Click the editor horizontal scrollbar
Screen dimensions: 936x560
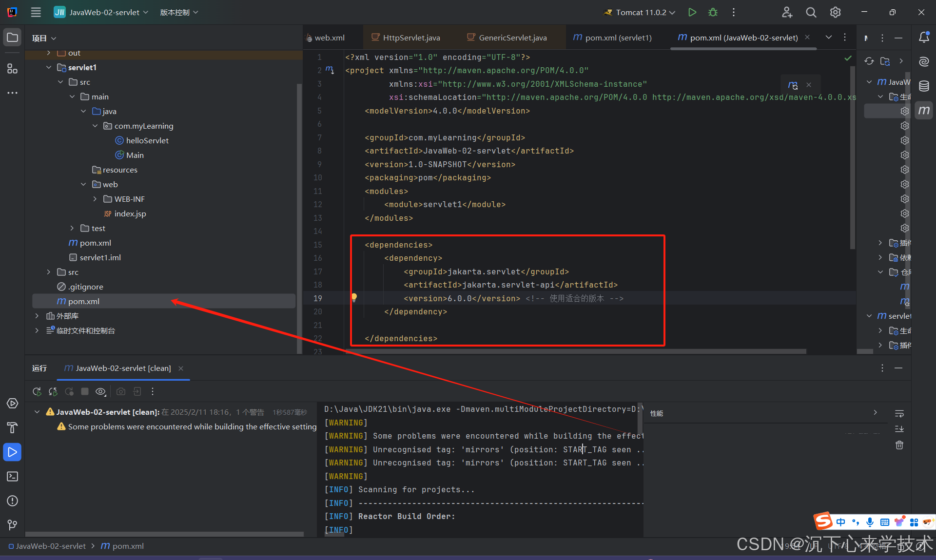(x=575, y=351)
